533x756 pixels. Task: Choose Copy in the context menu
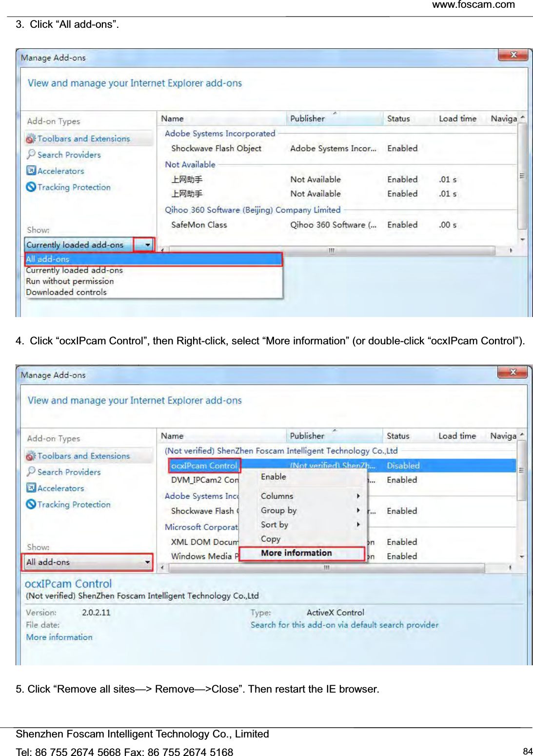coord(303,539)
